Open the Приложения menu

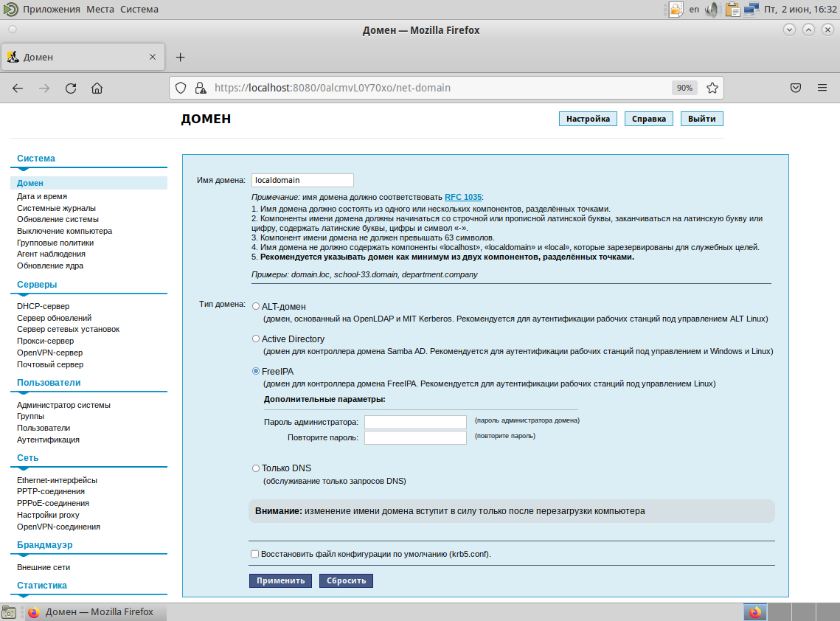tap(52, 9)
